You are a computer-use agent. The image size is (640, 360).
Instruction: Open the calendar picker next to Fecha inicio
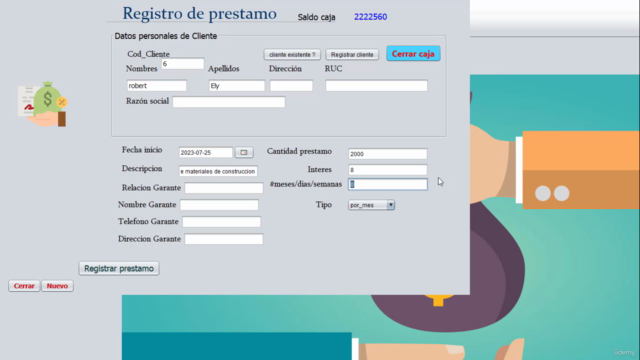click(x=244, y=152)
